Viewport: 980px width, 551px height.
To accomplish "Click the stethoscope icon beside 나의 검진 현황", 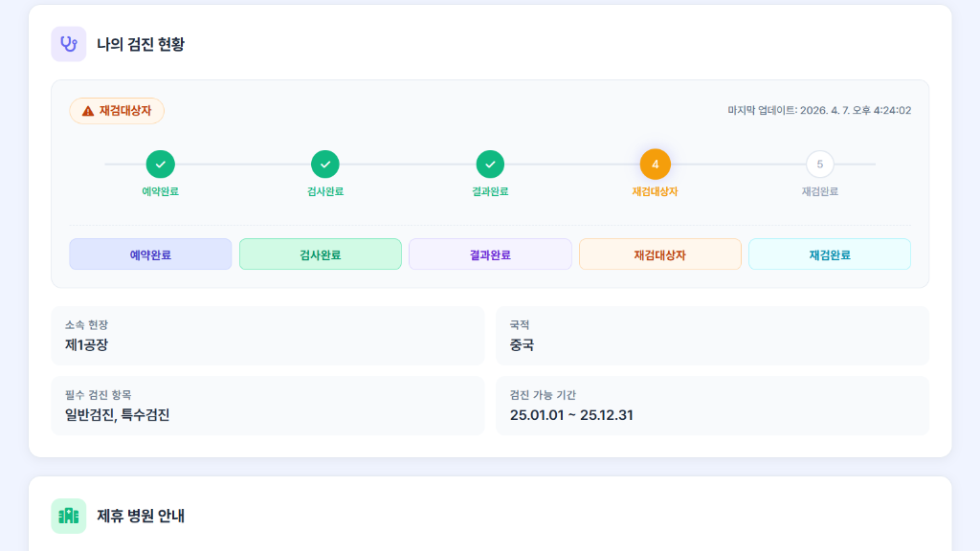I will point(69,44).
